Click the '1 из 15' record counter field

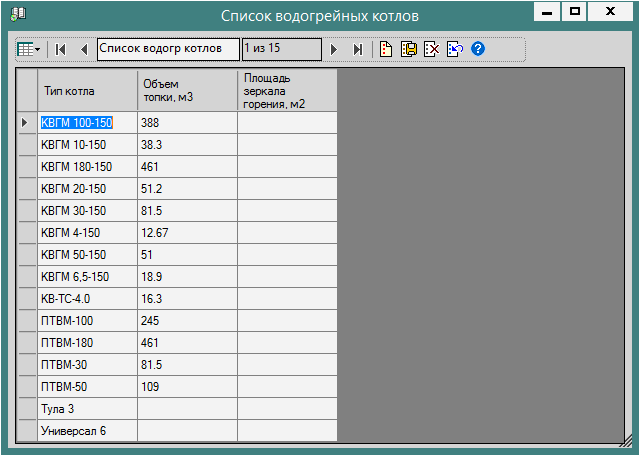point(281,49)
